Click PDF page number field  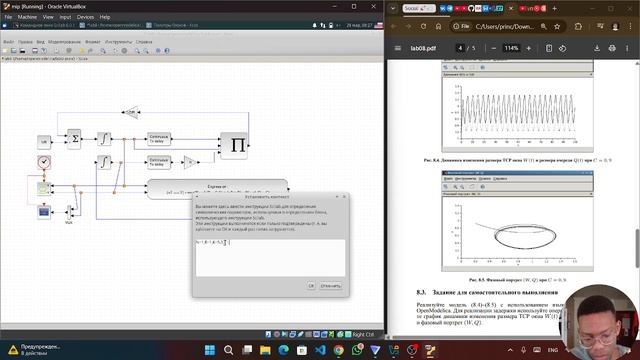(460, 48)
